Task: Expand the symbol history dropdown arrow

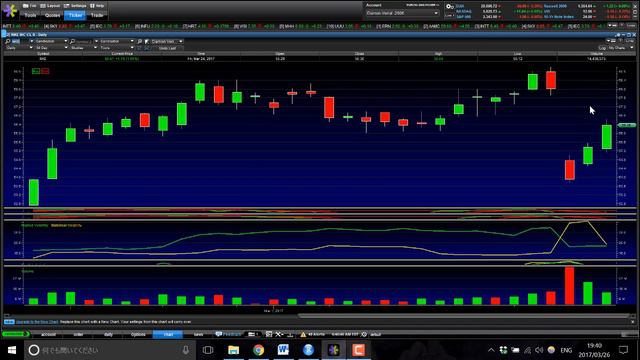Action: 31,41
